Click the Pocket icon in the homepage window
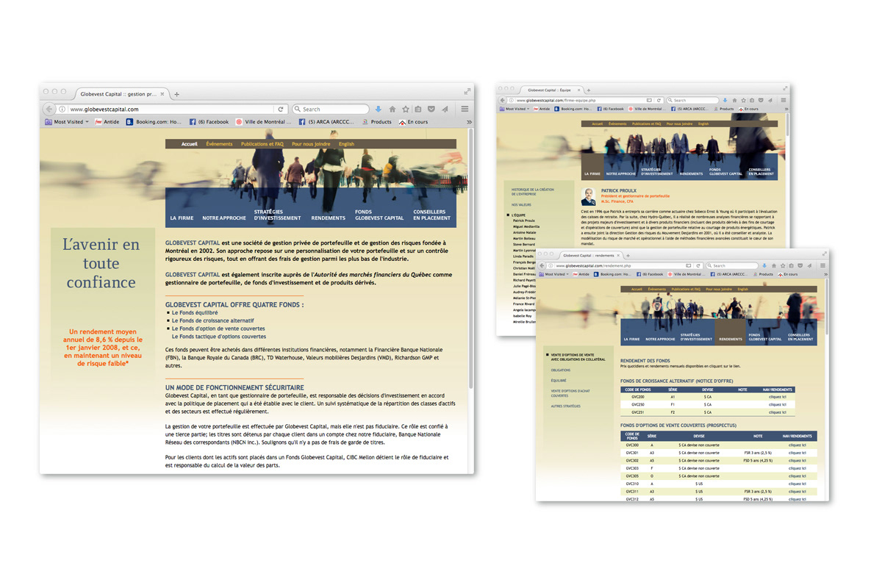This screenshot has height=588, width=882. point(431,109)
